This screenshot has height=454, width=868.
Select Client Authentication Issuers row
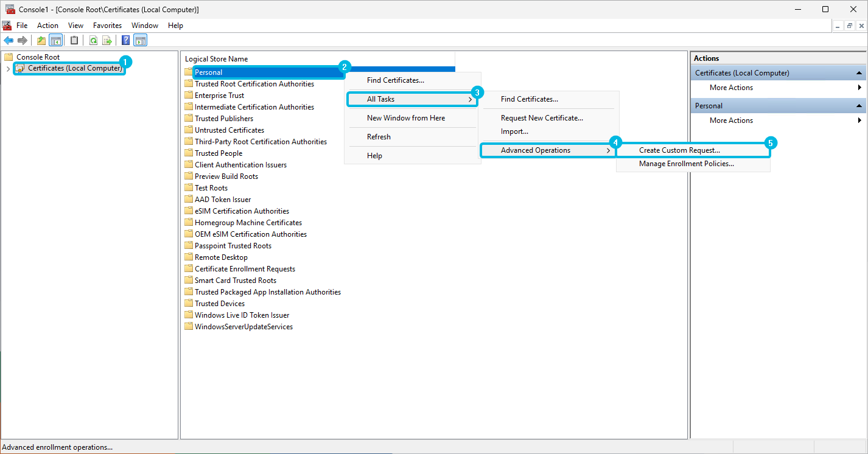pyautogui.click(x=236, y=165)
